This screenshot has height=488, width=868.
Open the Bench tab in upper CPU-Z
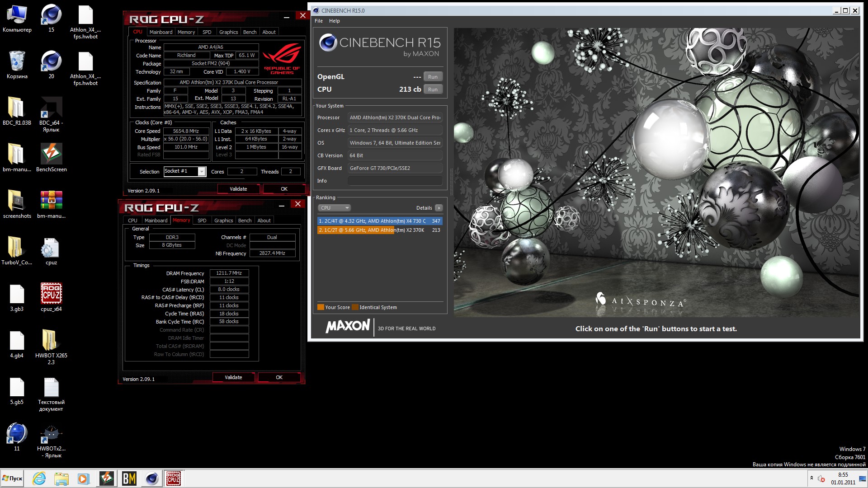250,32
